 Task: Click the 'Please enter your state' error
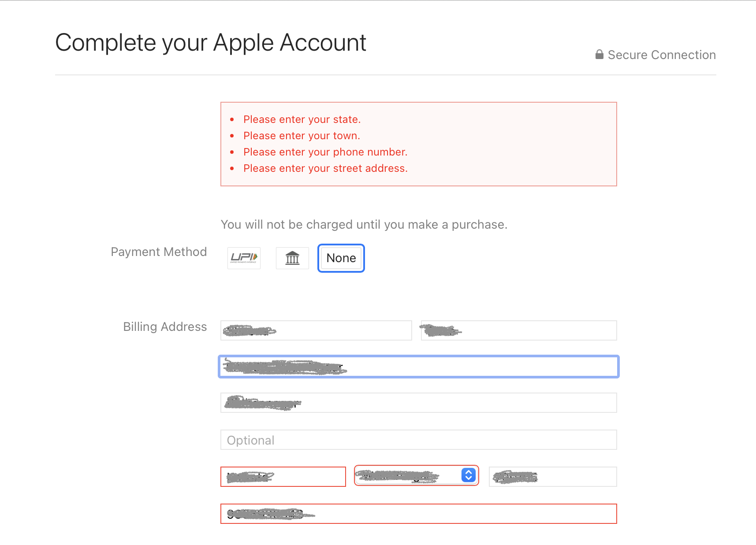[302, 119]
